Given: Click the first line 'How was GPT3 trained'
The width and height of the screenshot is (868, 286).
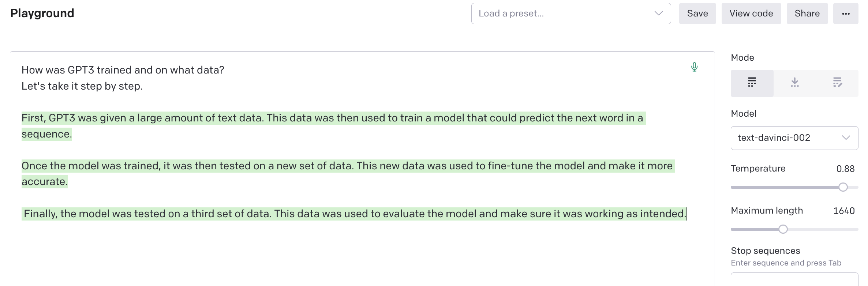Looking at the screenshot, I should 123,70.
